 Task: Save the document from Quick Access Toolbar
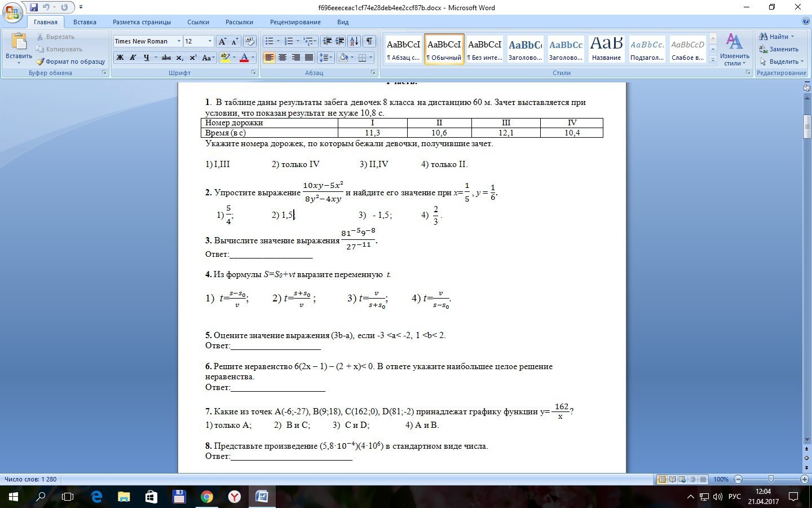pyautogui.click(x=34, y=7)
